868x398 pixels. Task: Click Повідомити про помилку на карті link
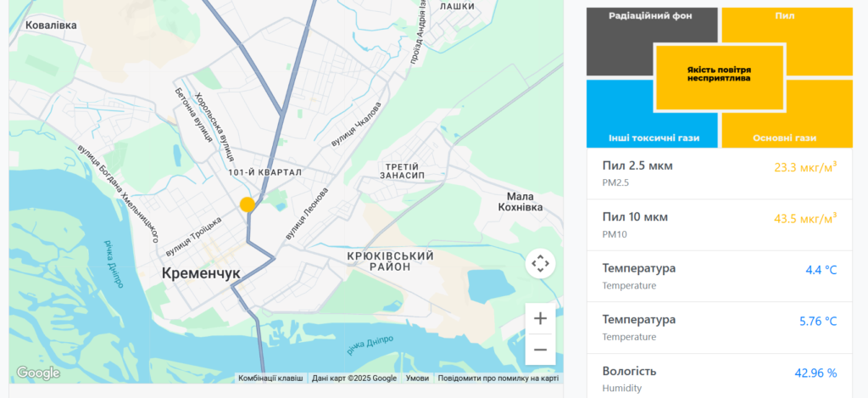(x=498, y=378)
